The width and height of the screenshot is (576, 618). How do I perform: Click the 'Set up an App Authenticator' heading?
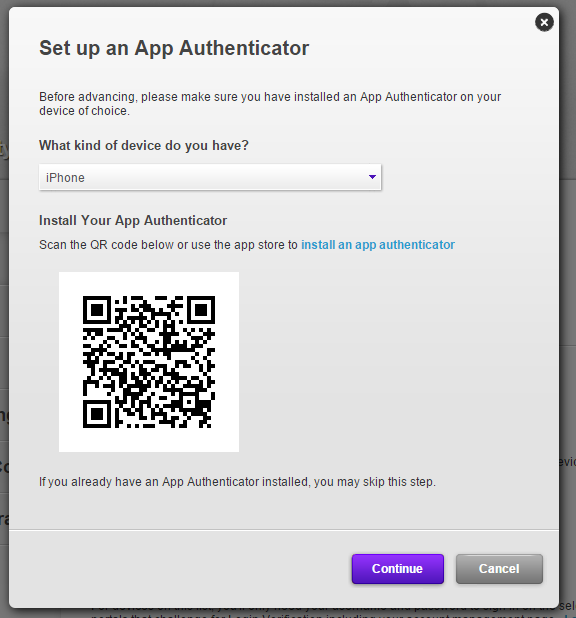coord(174,48)
